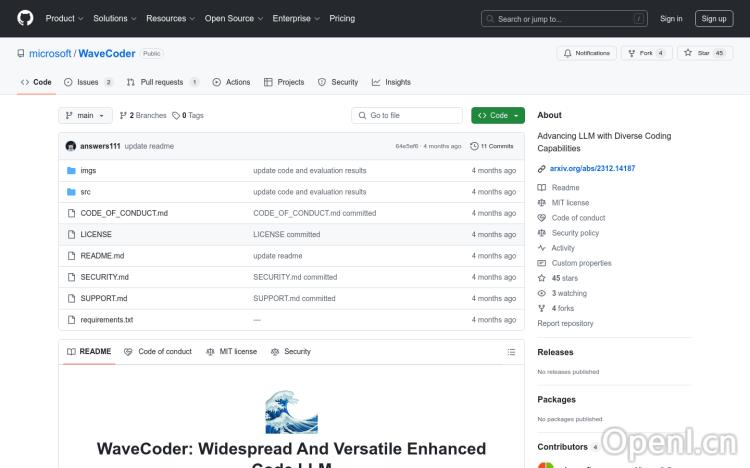Expand the Enterprise menu

(x=296, y=18)
